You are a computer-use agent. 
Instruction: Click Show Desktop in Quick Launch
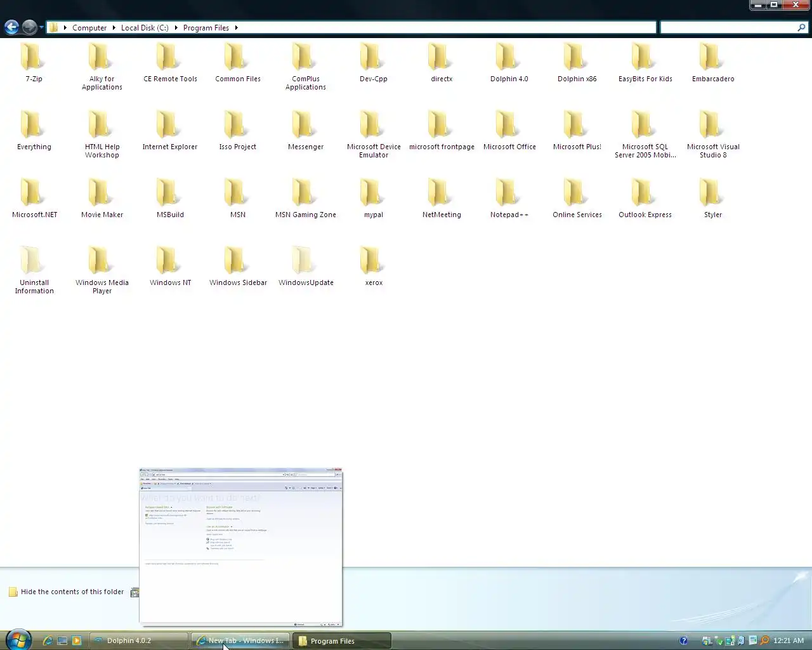click(62, 640)
